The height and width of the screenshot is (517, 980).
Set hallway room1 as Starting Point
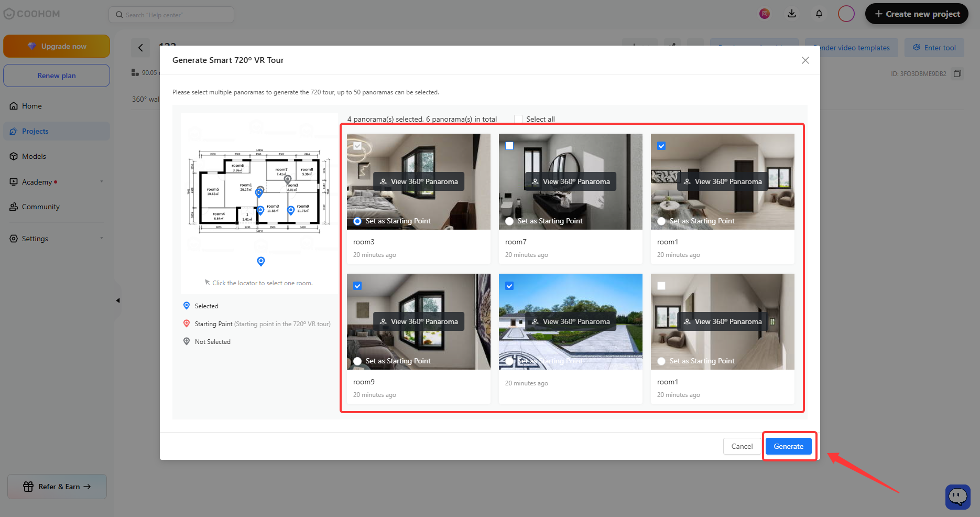pyautogui.click(x=661, y=361)
